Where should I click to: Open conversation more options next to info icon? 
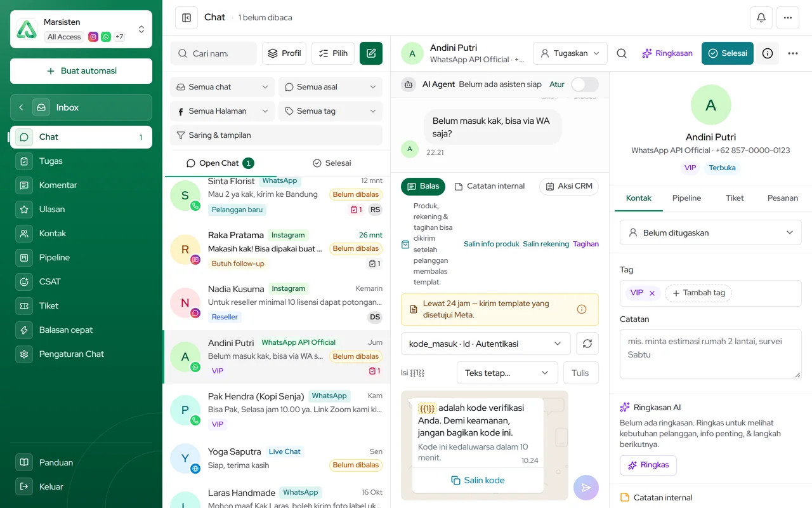click(793, 53)
